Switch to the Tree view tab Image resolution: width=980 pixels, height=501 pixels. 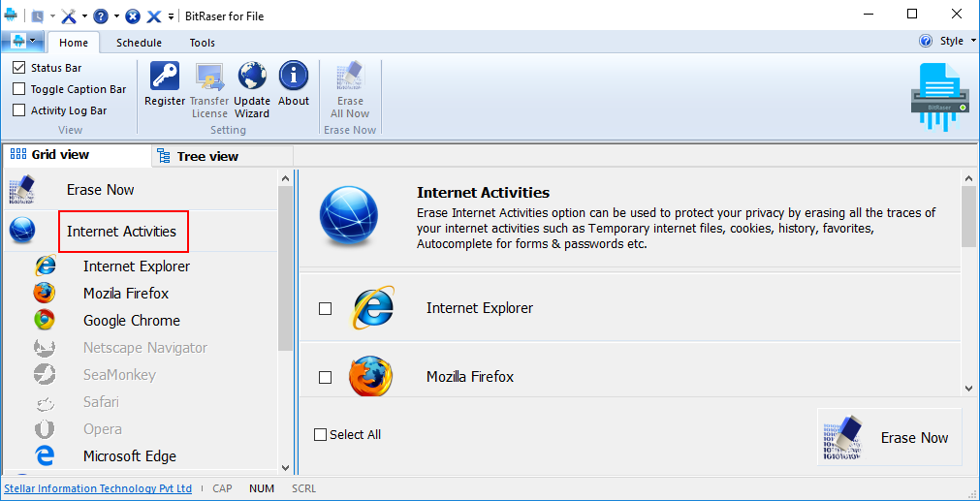coord(223,156)
